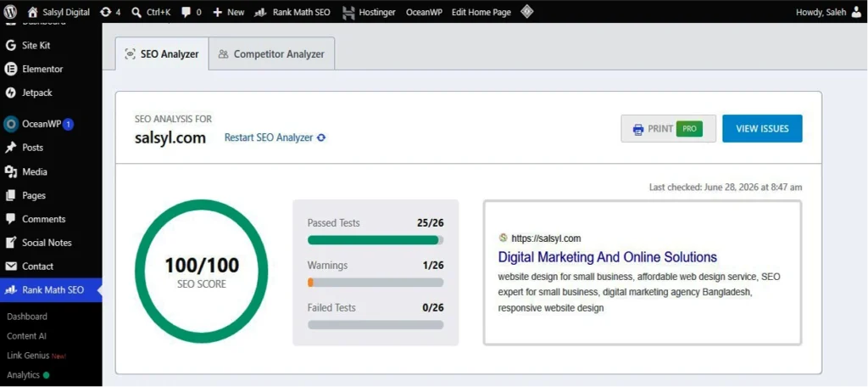Click Edit Home Page in admin bar
868x387 pixels.
coord(481,12)
